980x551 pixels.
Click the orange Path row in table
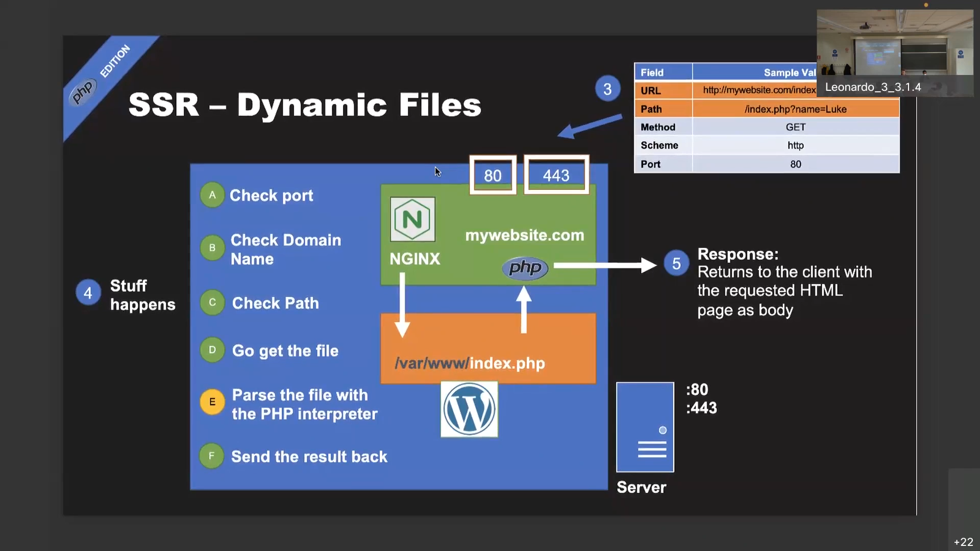766,109
